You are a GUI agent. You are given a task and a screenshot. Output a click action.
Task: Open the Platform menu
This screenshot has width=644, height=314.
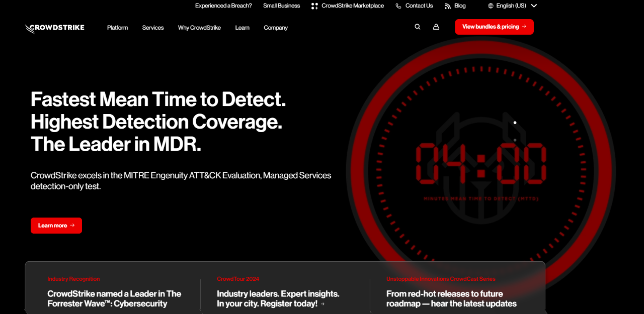pos(117,28)
